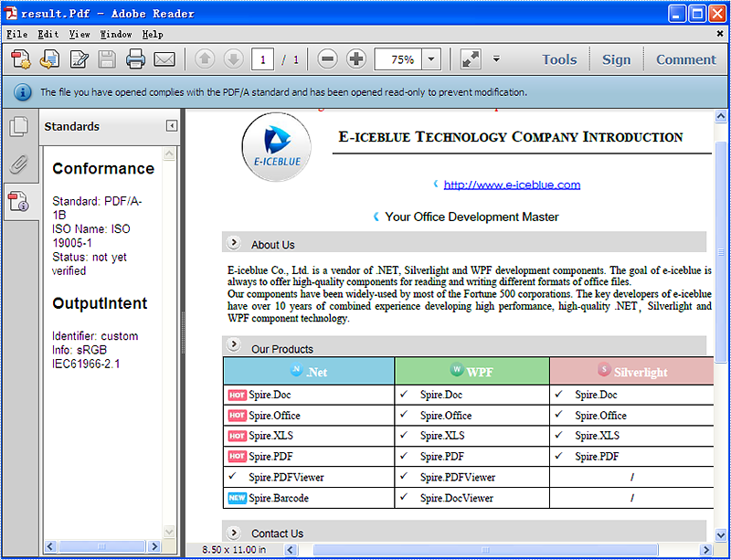Click the E-ICEBLUE logo in document
731x560 pixels.
click(277, 147)
